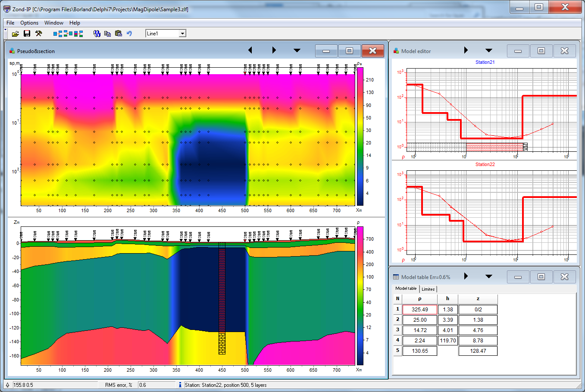Select the layer 1 resistivity cell 325.49
The image size is (585, 392).
click(x=419, y=310)
